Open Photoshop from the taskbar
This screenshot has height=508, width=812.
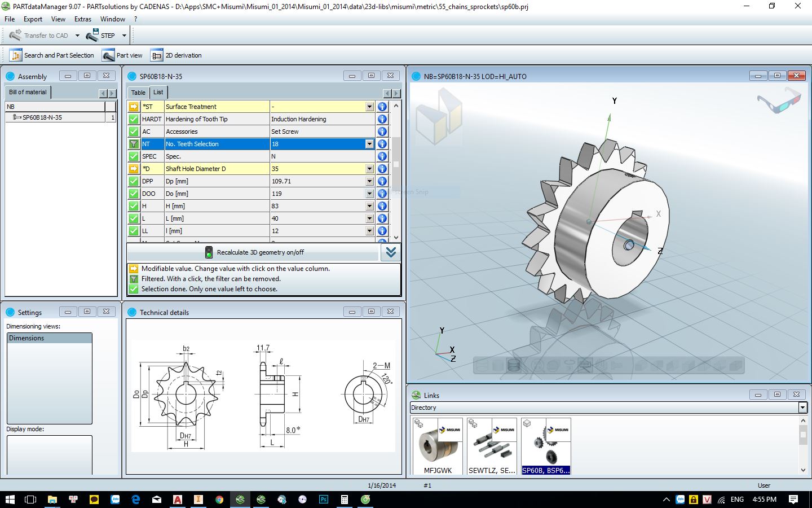(324, 500)
